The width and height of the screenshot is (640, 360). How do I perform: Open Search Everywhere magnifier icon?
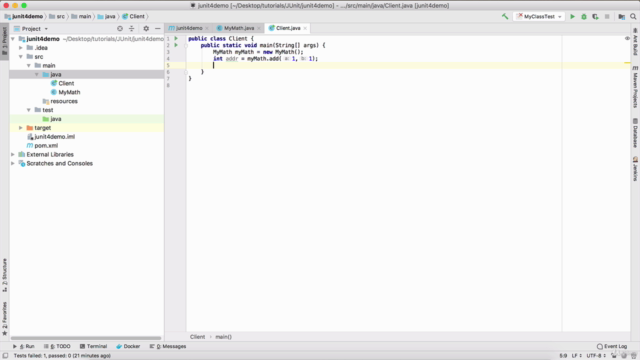click(633, 16)
